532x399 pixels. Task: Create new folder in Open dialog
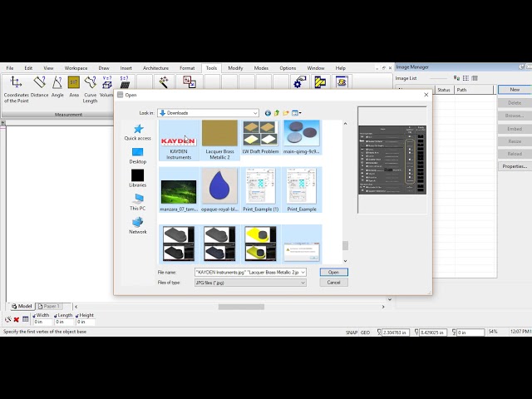pyautogui.click(x=286, y=113)
